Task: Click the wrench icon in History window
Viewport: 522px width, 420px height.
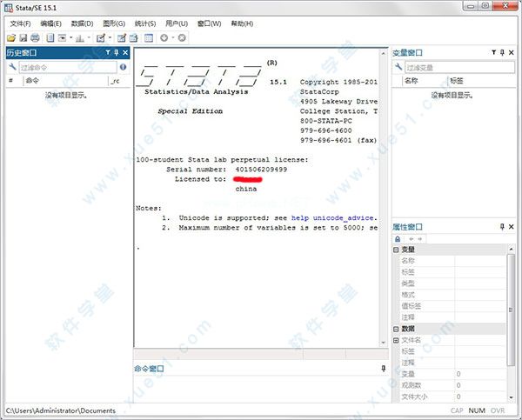Action: [x=12, y=67]
